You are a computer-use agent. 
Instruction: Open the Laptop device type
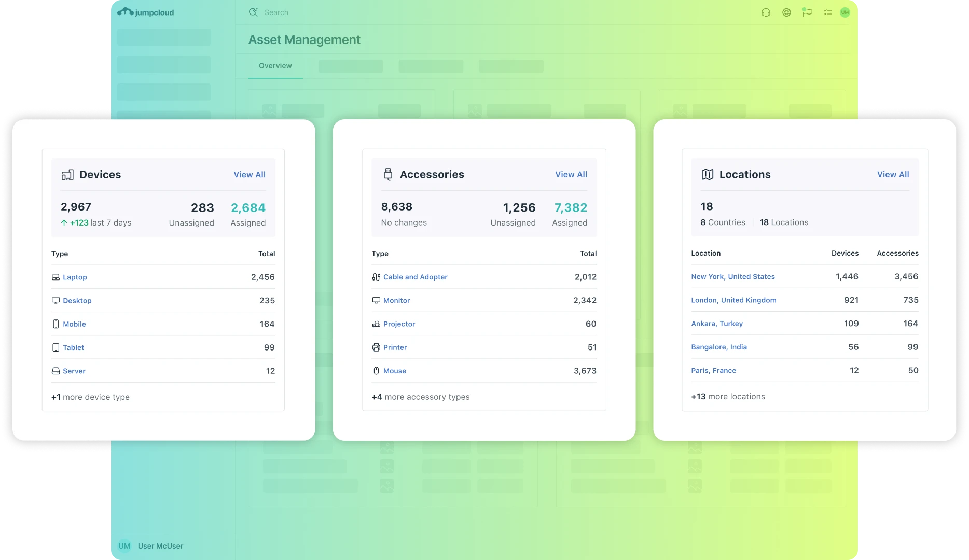[x=75, y=277]
